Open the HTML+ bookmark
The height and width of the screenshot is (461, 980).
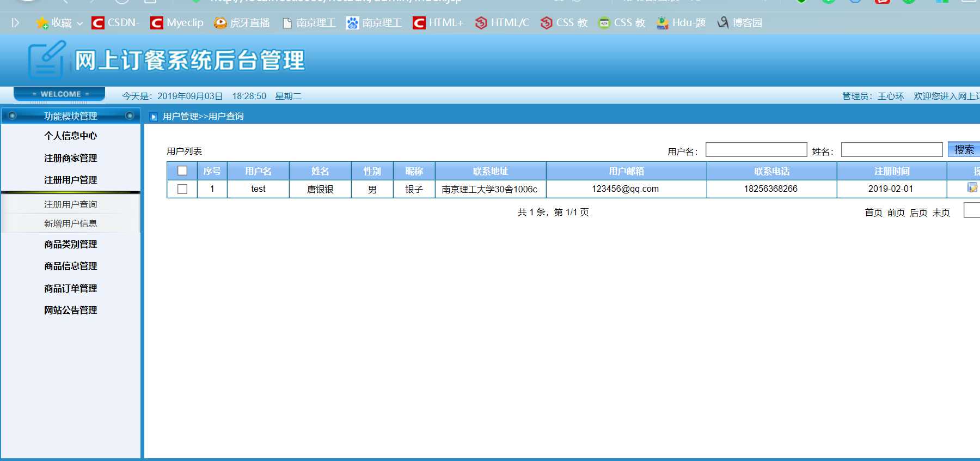(438, 23)
